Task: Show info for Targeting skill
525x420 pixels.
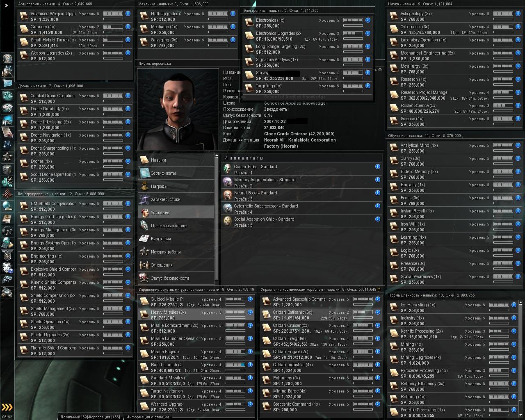Action: click(x=368, y=86)
